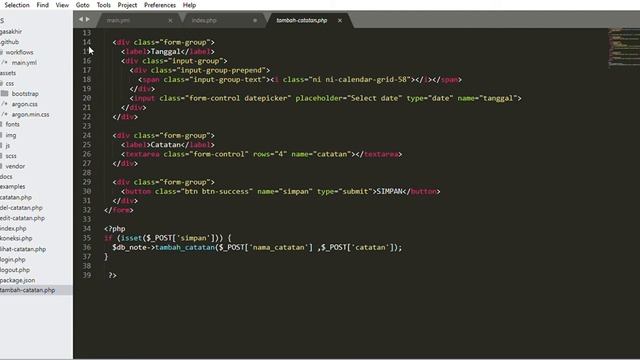Click the closing ?> tag
The height and width of the screenshot is (360, 640).
(113, 276)
